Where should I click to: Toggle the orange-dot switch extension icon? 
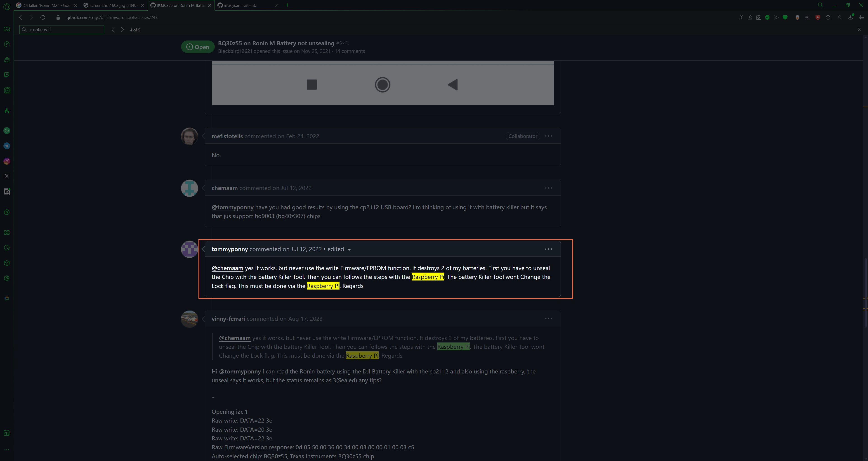click(x=797, y=18)
